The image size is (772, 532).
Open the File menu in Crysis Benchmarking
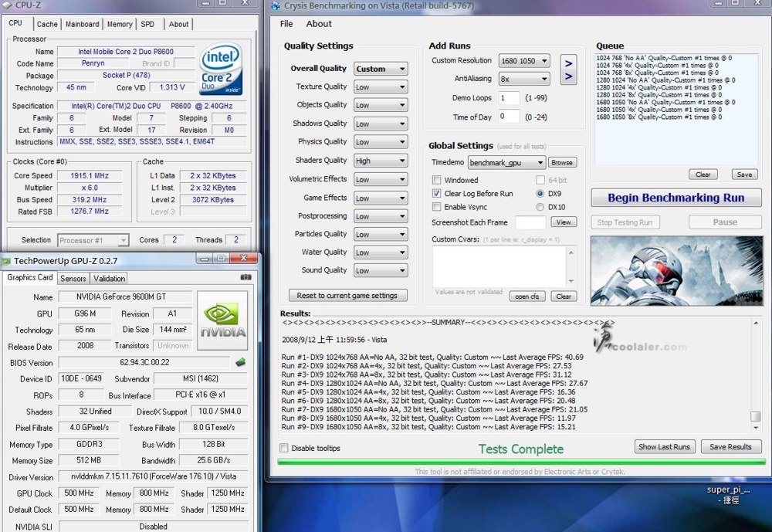tap(286, 24)
